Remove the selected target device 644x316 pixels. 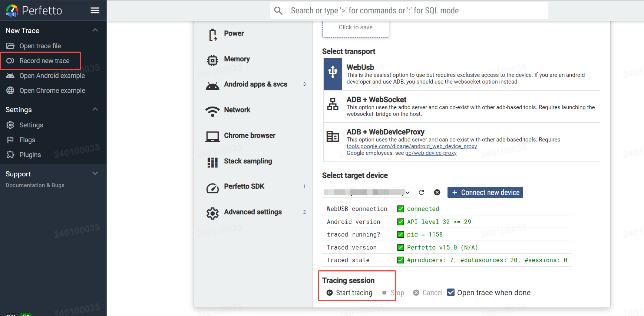437,192
